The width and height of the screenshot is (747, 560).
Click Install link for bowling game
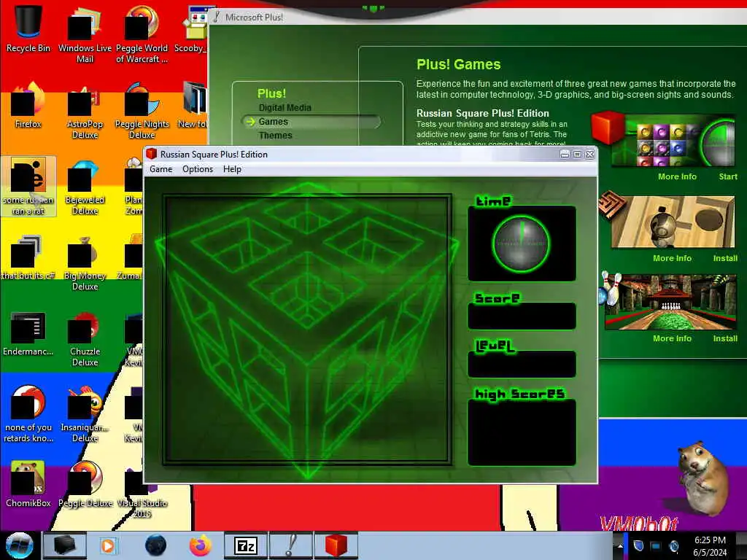[x=725, y=338]
